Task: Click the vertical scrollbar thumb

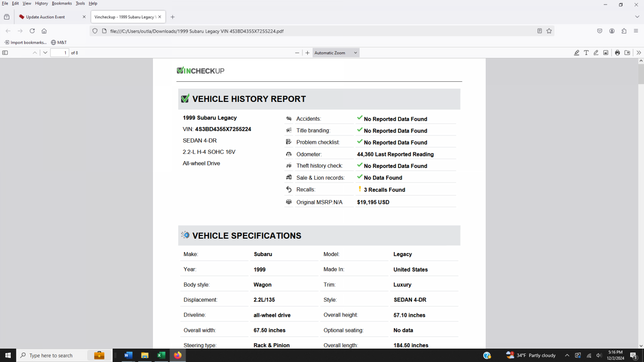Action: (640, 74)
